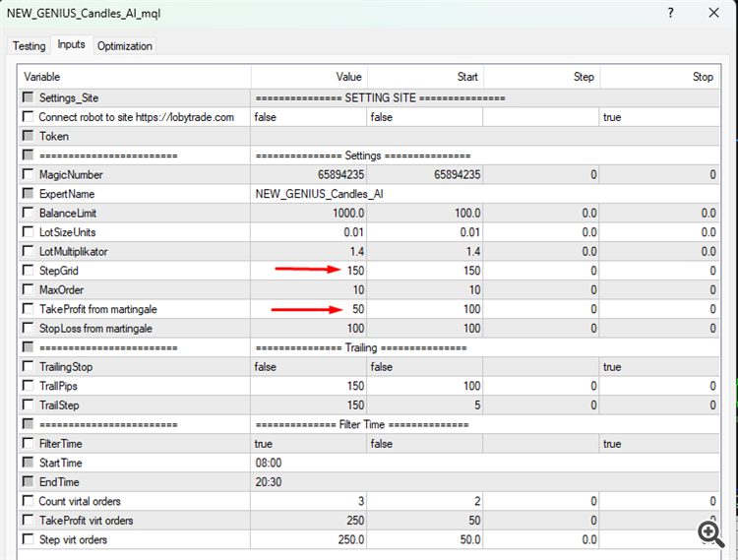738x560 pixels.
Task: Check the TrailingStop optimization box
Action: click(29, 366)
